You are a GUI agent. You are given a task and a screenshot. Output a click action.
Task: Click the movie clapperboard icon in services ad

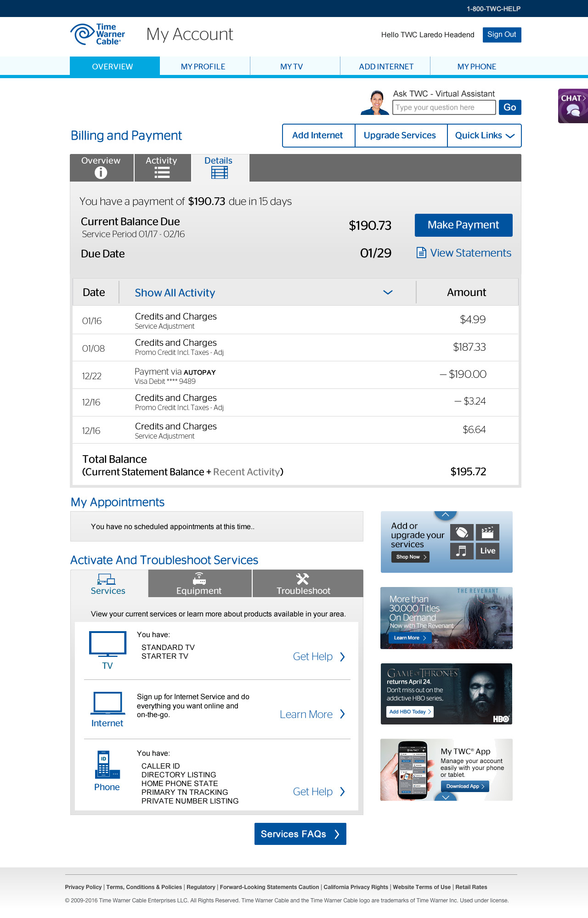pos(487,532)
